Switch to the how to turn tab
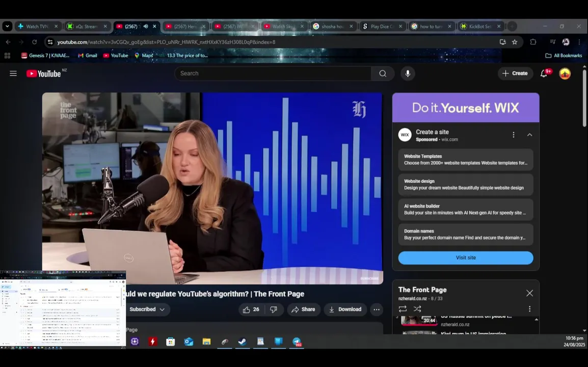 (431, 27)
